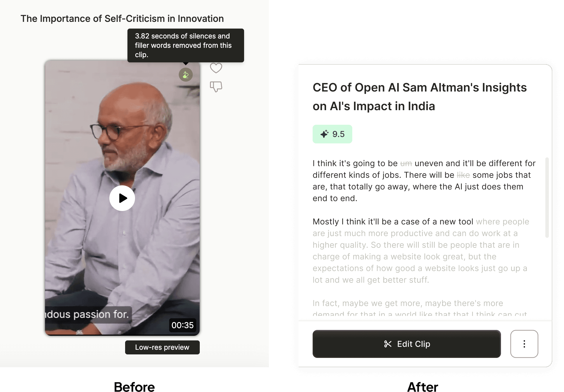Like the clip with the heart icon
The image size is (564, 392).
[216, 68]
